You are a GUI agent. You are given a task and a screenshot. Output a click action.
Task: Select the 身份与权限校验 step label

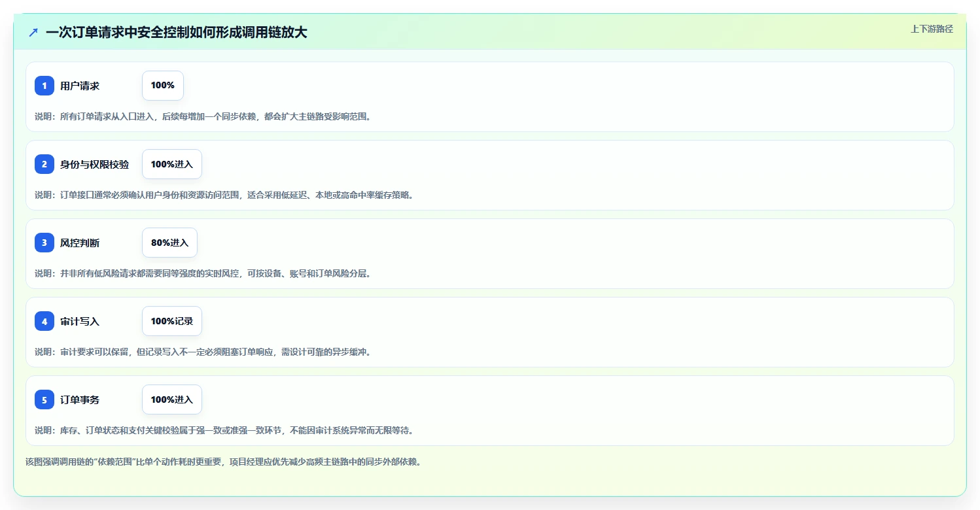[x=94, y=164]
